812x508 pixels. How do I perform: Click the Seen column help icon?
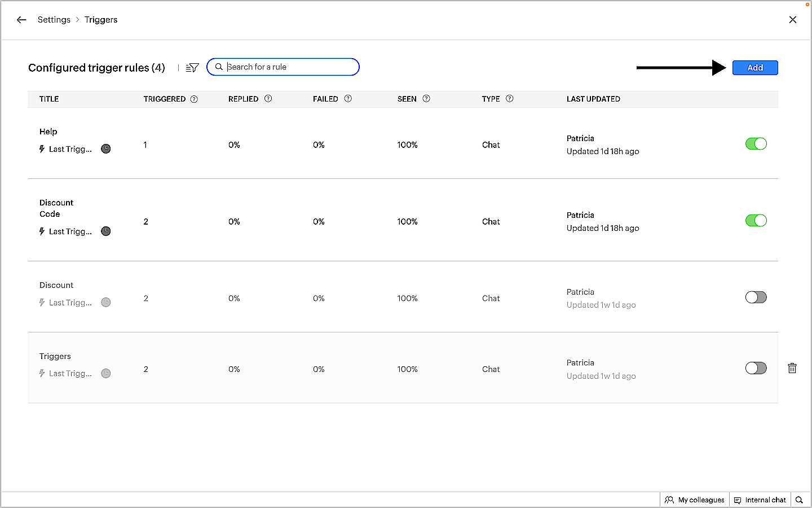(426, 99)
